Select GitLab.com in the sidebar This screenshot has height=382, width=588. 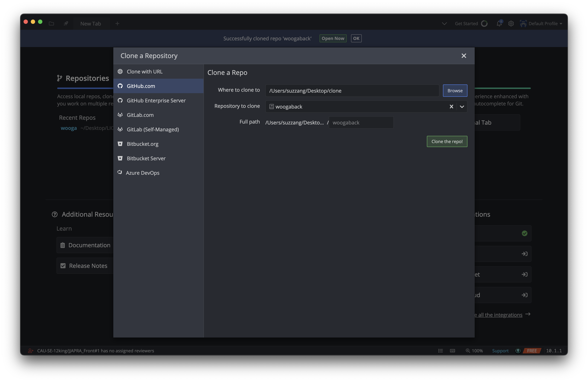pyautogui.click(x=140, y=115)
